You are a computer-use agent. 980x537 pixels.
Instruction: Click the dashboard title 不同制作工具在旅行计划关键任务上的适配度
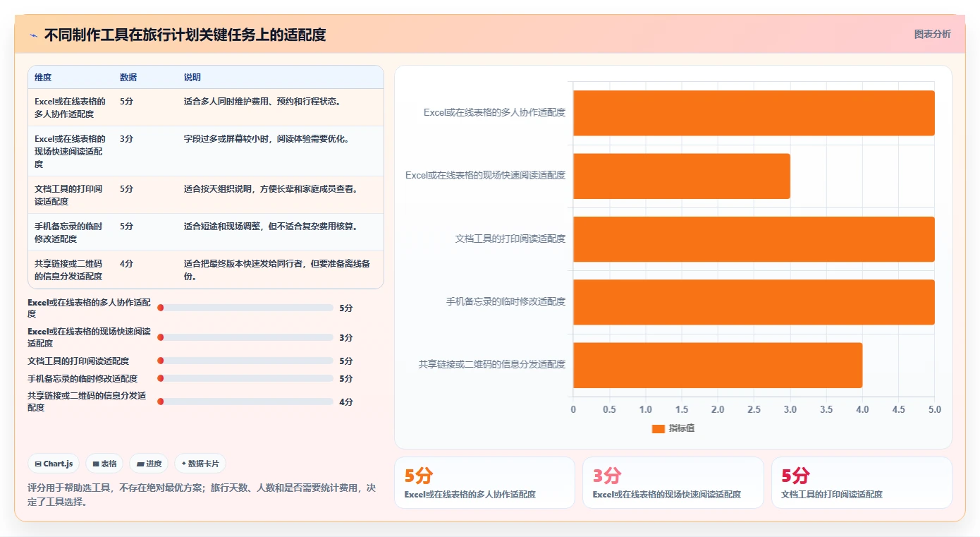tap(185, 35)
